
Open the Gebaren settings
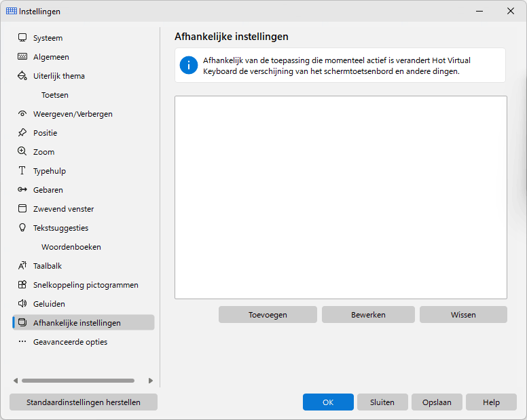click(84, 190)
